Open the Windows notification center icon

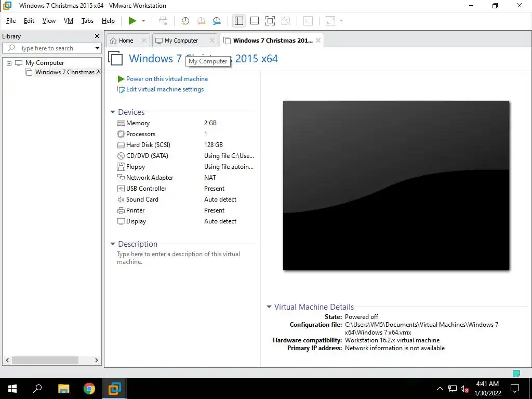(515, 389)
